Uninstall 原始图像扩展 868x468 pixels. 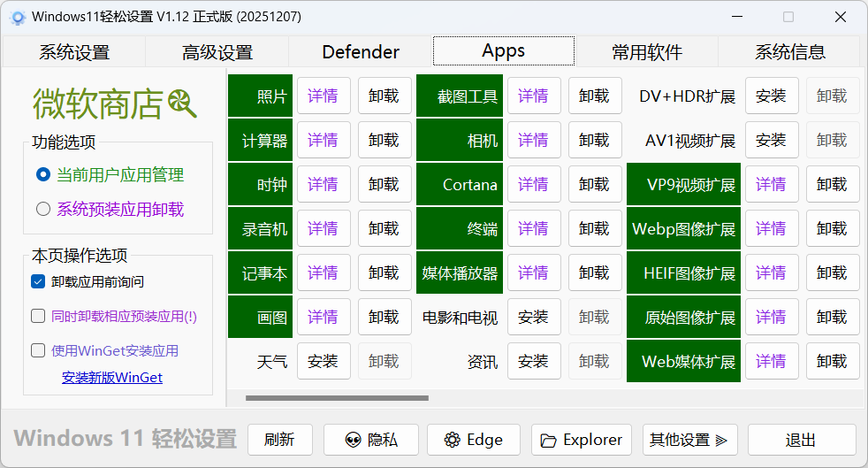coord(832,318)
